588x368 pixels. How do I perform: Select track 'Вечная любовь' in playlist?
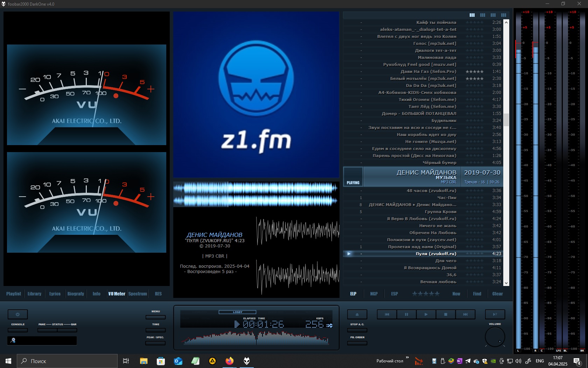coord(438,282)
